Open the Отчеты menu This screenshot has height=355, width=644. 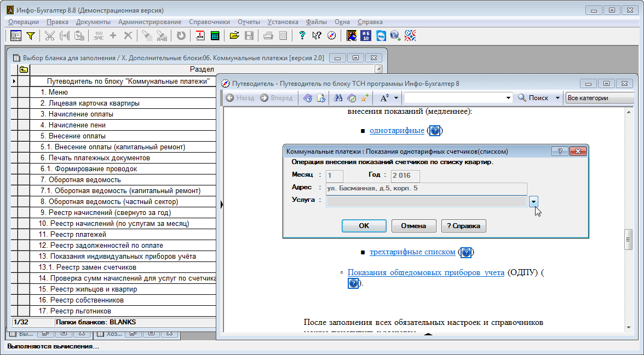[x=249, y=22]
